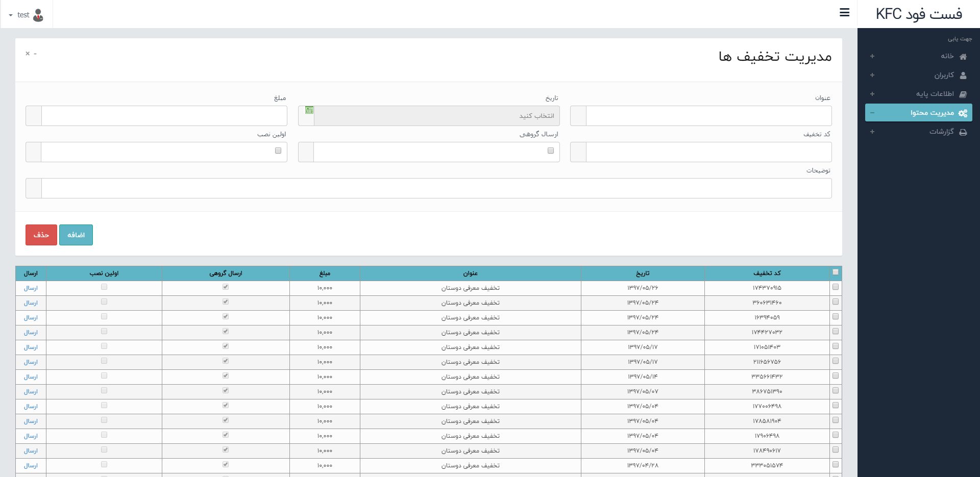Toggle ارسال گروهی checkbox for code 174370915
Screen dimensions: 980x477
[226, 287]
